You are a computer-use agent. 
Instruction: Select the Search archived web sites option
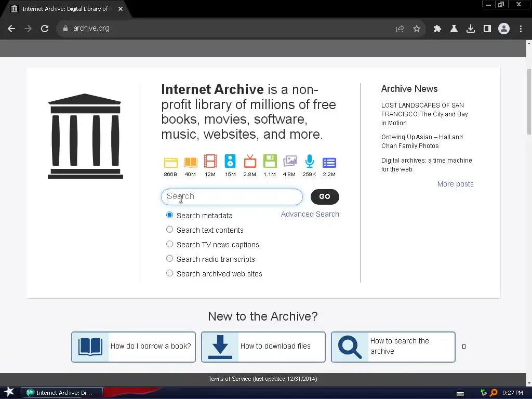(170, 273)
